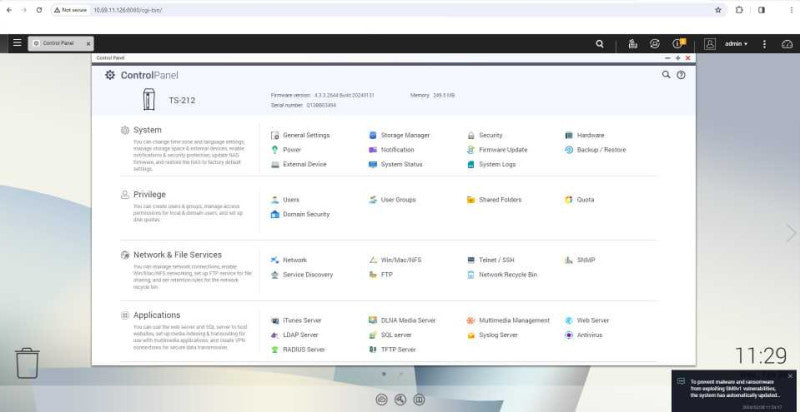
Task: Open Network Recycle Bin
Action: pos(502,274)
